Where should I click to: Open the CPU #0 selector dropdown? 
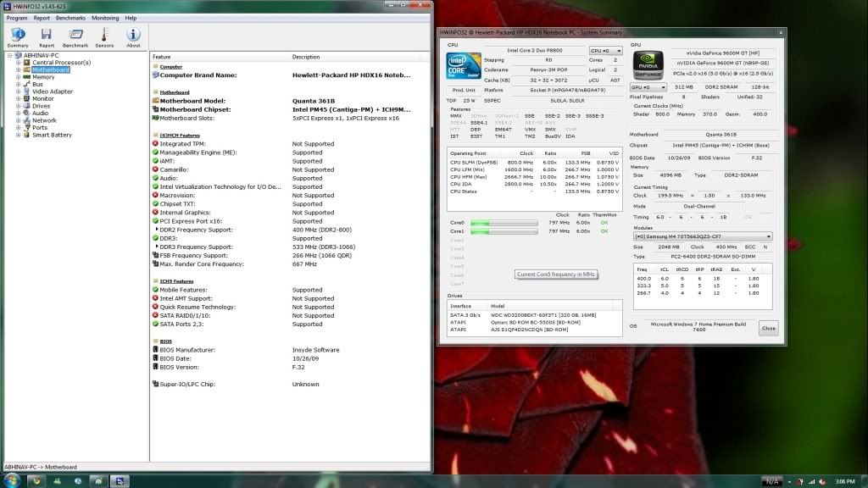(605, 50)
